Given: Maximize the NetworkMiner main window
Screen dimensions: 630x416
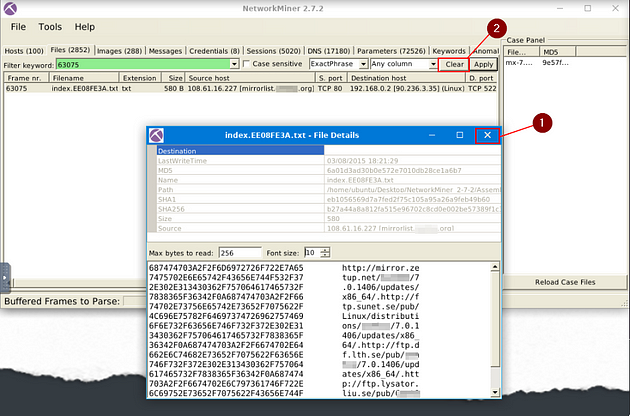Looking at the screenshot, I should (587, 8).
